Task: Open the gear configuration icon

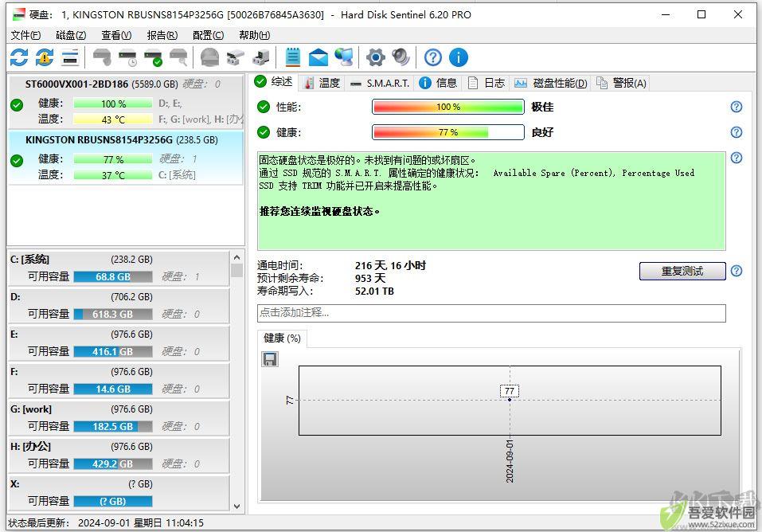Action: (x=376, y=57)
